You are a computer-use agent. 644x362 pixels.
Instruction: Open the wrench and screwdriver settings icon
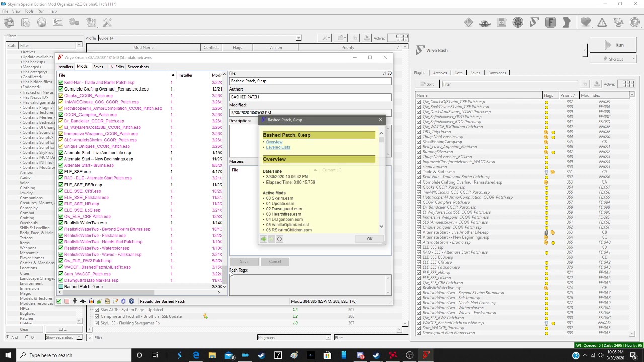tap(107, 22)
